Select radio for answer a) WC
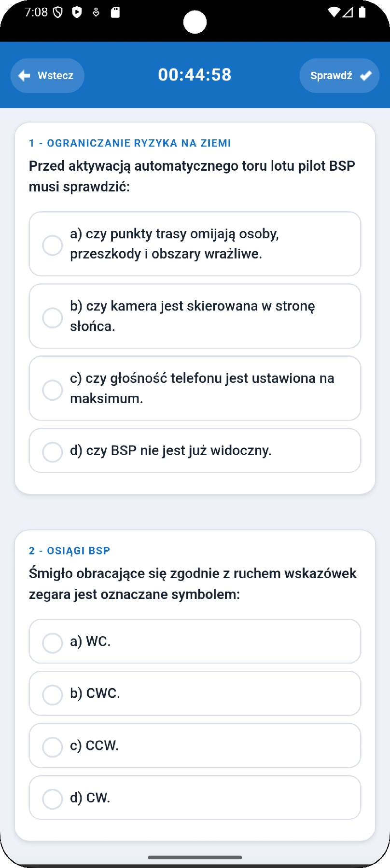The height and width of the screenshot is (868, 390). click(53, 643)
